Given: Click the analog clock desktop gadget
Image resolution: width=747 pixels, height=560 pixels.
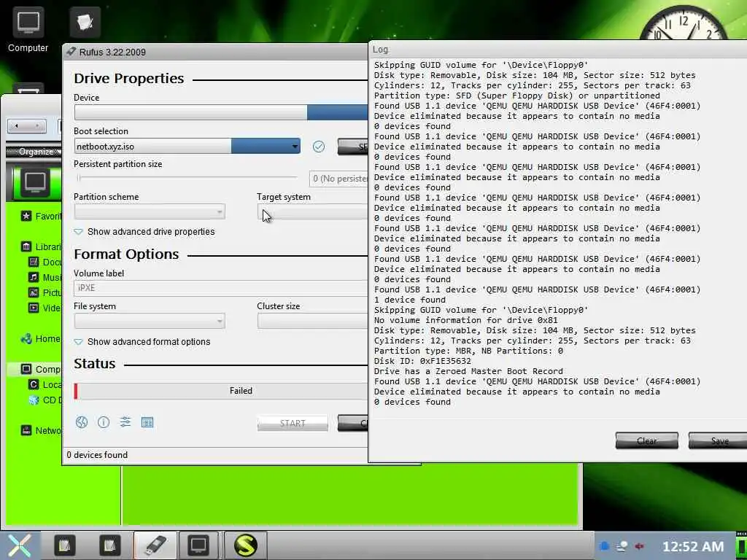Looking at the screenshot, I should tap(684, 23).
